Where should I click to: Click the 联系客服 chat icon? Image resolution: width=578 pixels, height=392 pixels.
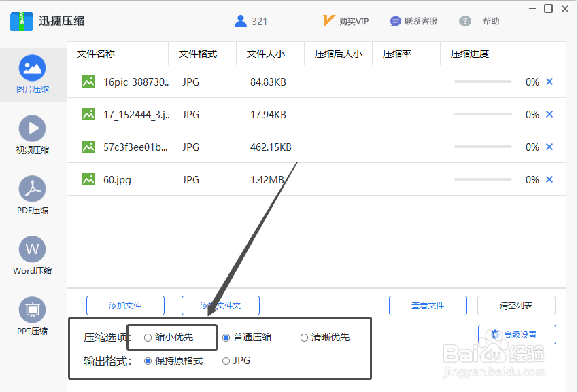click(x=396, y=21)
